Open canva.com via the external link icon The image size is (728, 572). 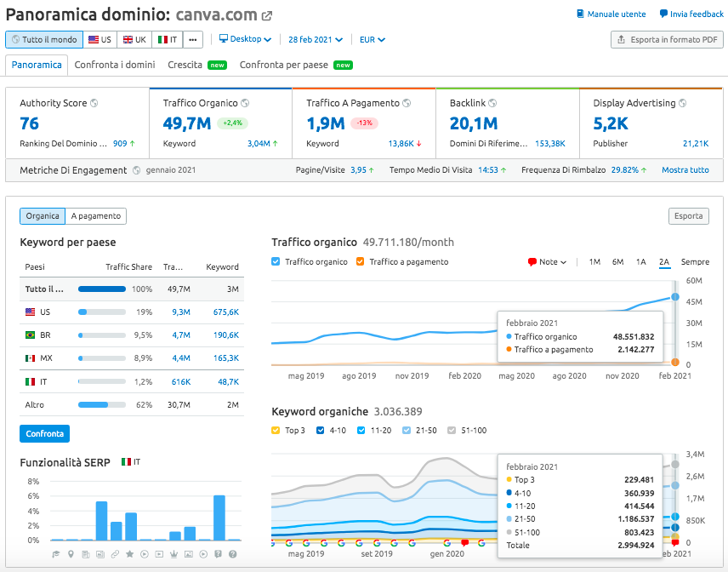point(267,16)
